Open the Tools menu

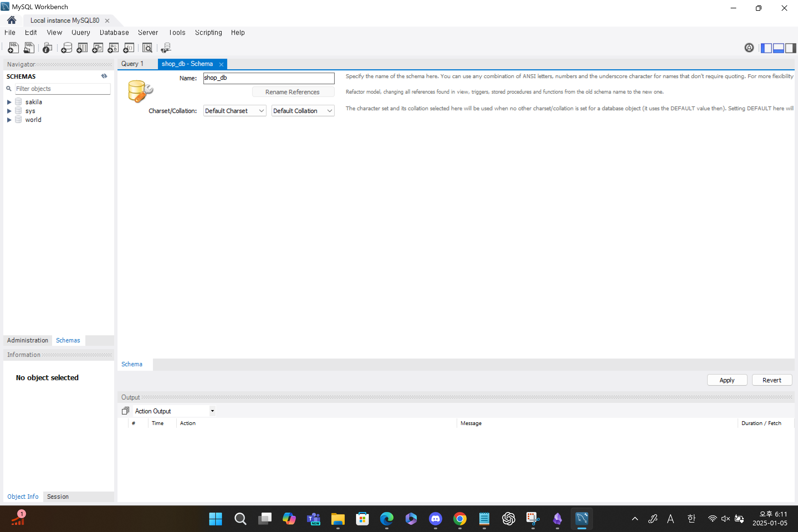click(x=177, y=33)
